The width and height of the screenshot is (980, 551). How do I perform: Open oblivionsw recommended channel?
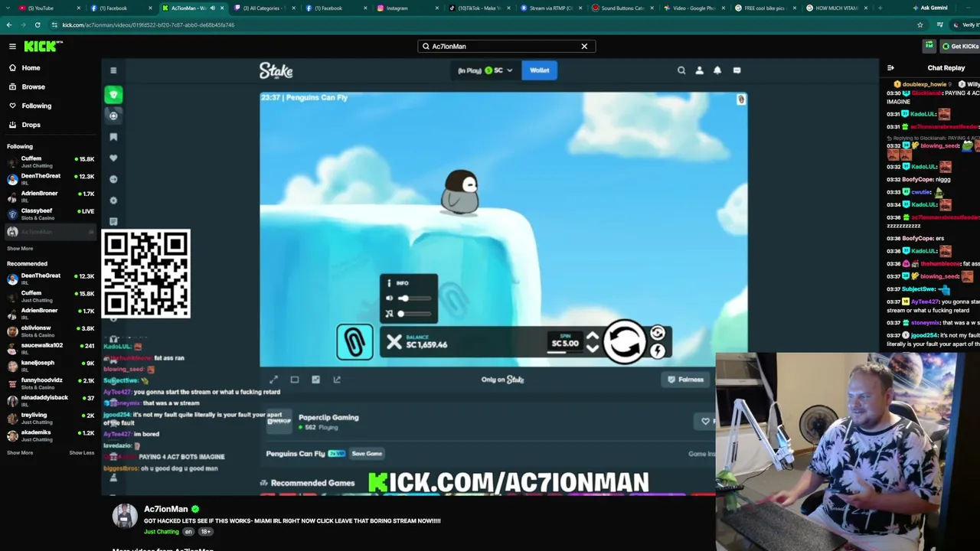click(x=51, y=331)
